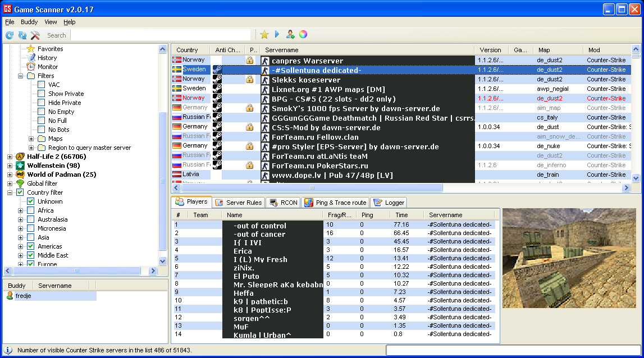
Task: Open the View menu
Action: point(51,22)
